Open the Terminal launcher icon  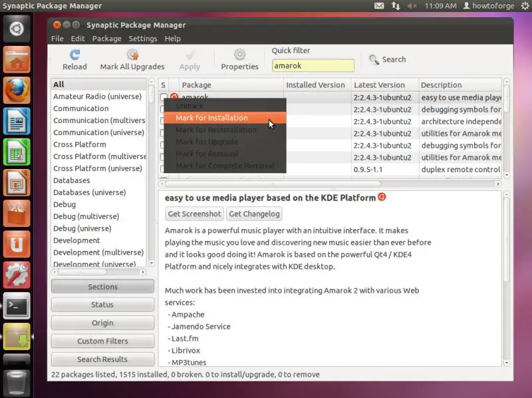coord(17,305)
